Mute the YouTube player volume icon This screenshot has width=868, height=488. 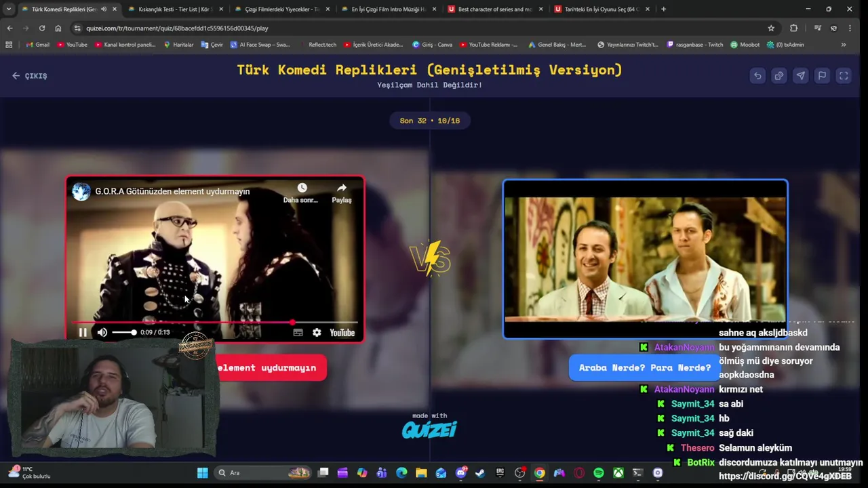[x=102, y=332]
